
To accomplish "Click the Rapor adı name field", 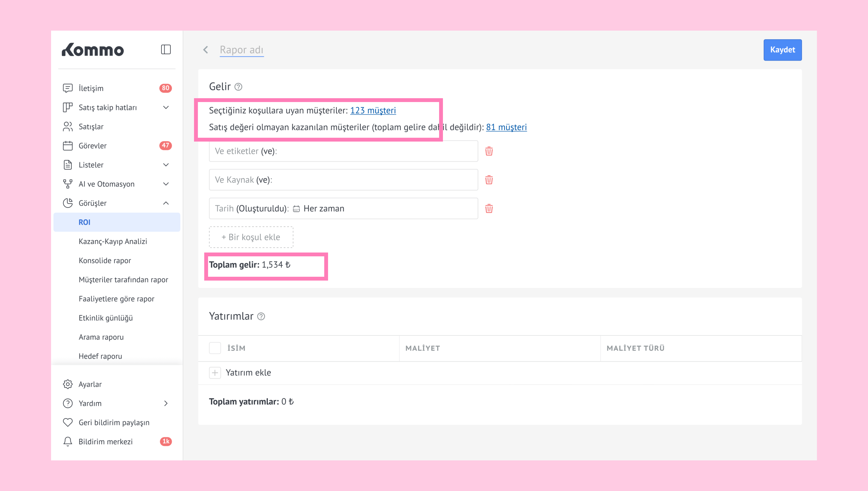I will point(242,50).
